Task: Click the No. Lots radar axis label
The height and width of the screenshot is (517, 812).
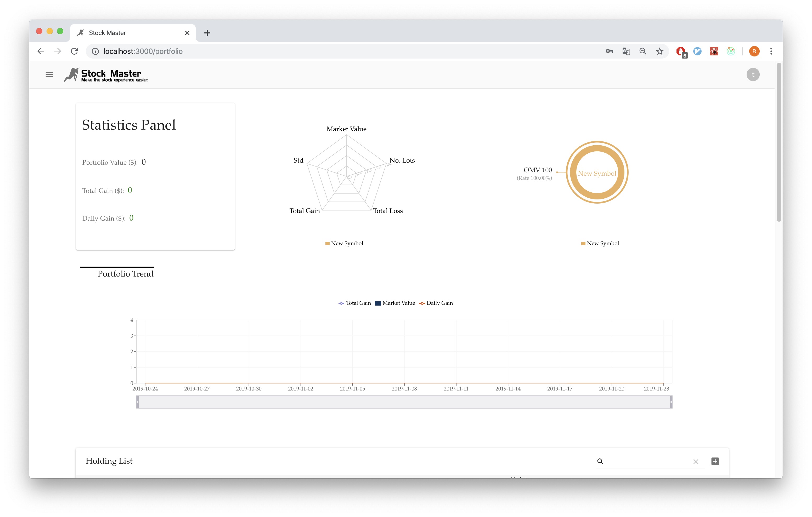Action: (402, 160)
